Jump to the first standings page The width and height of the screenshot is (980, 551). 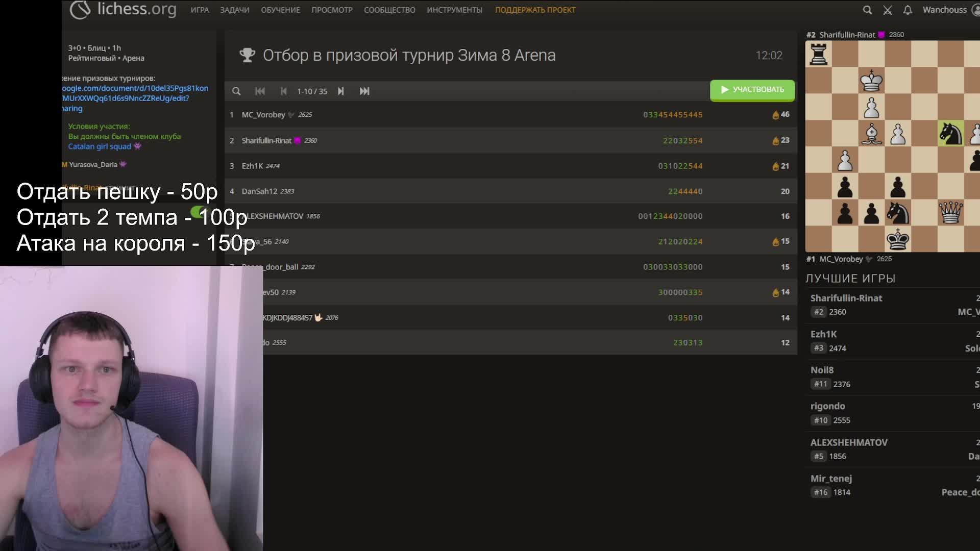260,91
